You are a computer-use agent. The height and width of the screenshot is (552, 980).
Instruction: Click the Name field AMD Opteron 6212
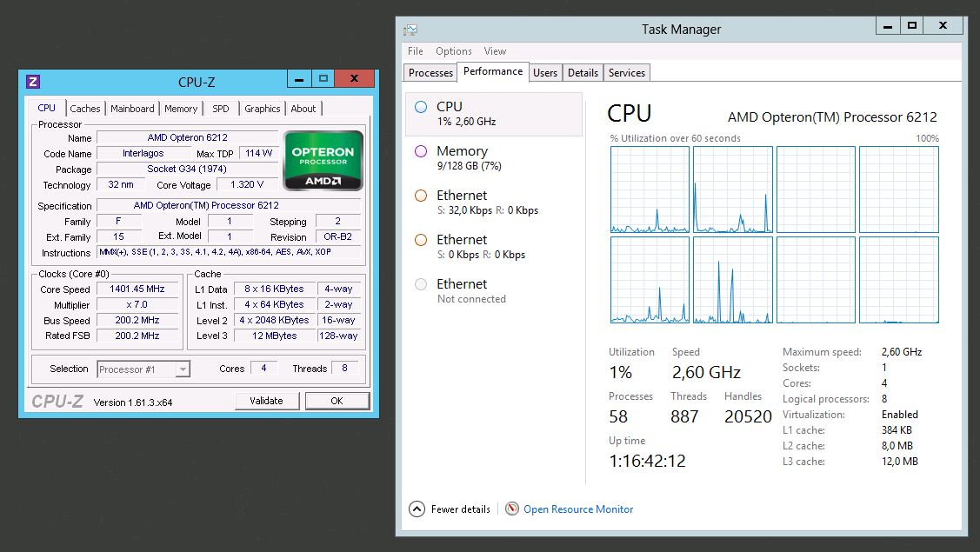click(188, 137)
